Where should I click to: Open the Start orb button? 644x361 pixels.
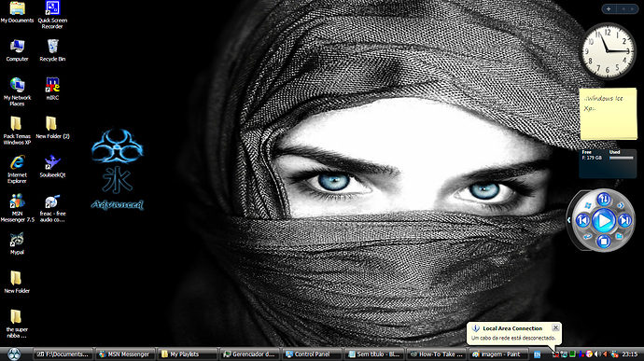14,354
